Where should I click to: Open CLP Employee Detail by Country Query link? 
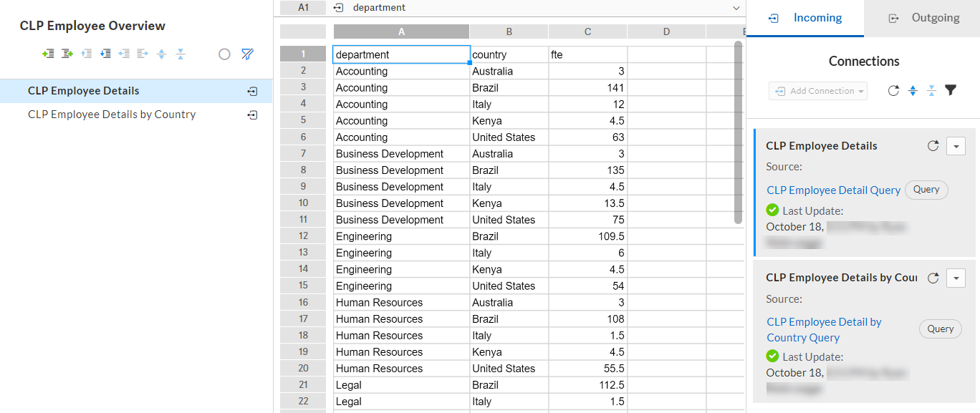point(824,330)
